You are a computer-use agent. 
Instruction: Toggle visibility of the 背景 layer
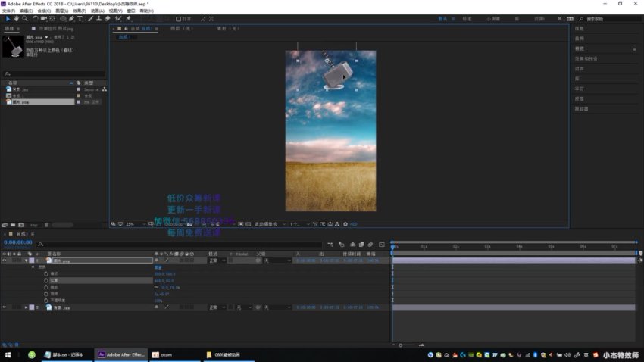5,307
